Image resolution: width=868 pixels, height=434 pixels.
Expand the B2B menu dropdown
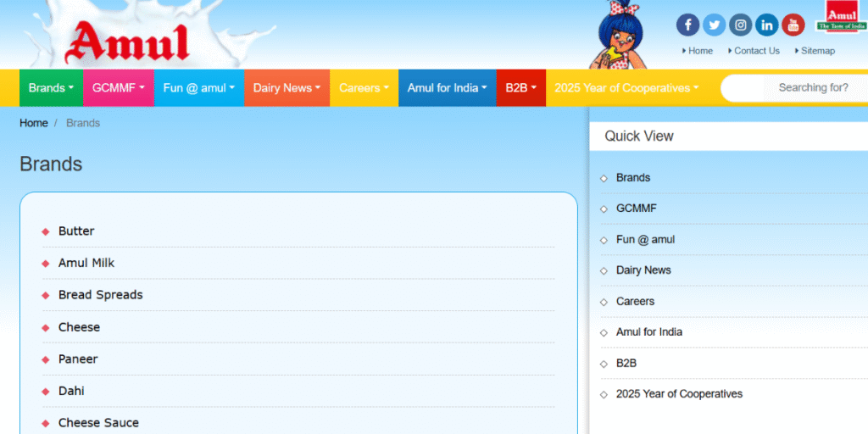pos(521,88)
